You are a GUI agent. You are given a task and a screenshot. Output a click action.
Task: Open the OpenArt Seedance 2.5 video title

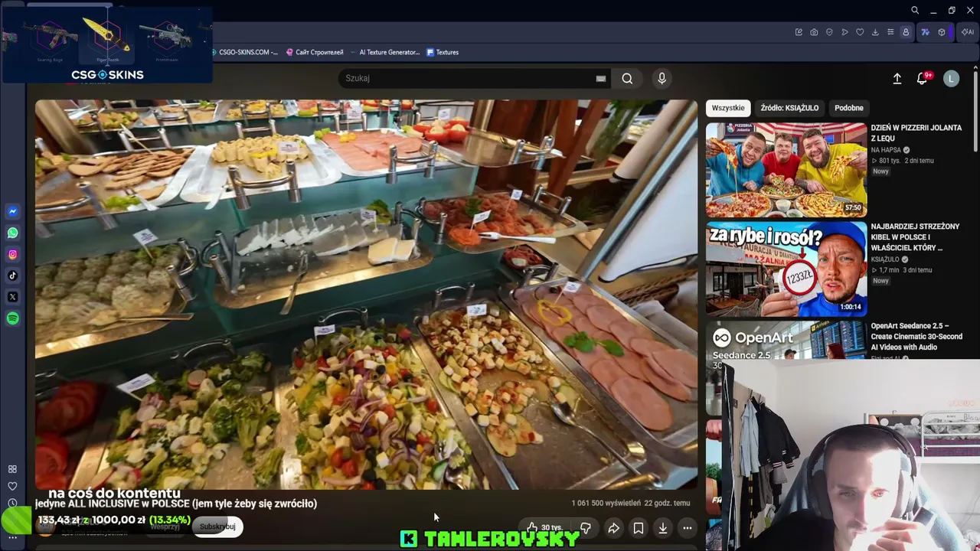[x=916, y=336]
